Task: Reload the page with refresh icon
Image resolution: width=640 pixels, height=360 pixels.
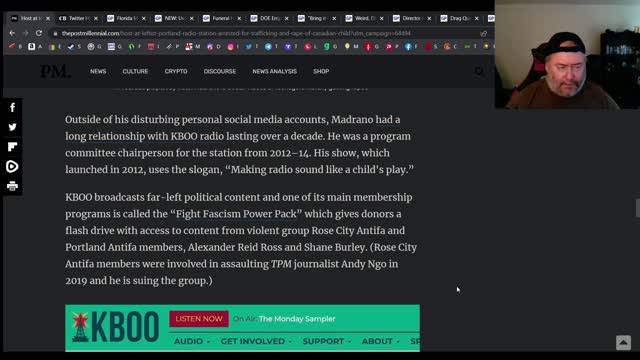Action: tap(39, 33)
